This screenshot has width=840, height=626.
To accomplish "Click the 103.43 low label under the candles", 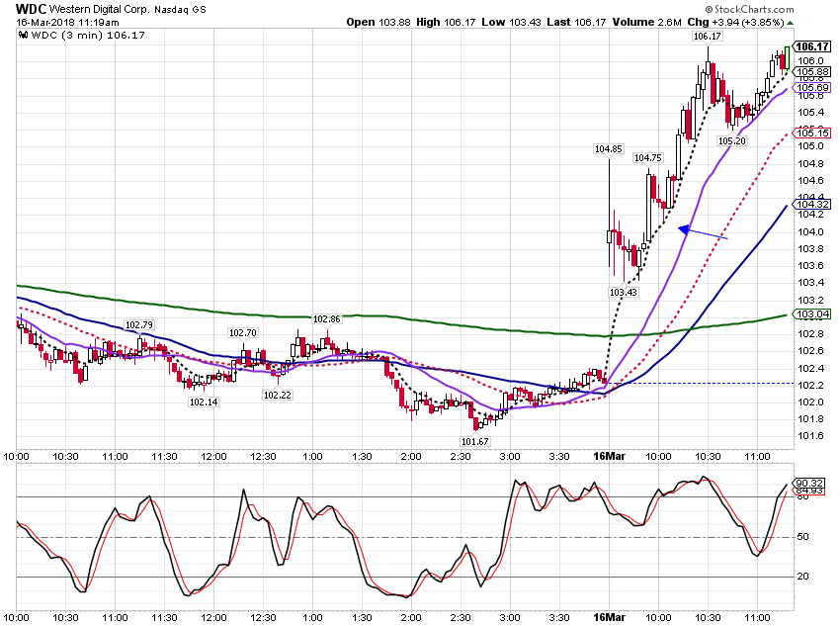I will tap(624, 292).
